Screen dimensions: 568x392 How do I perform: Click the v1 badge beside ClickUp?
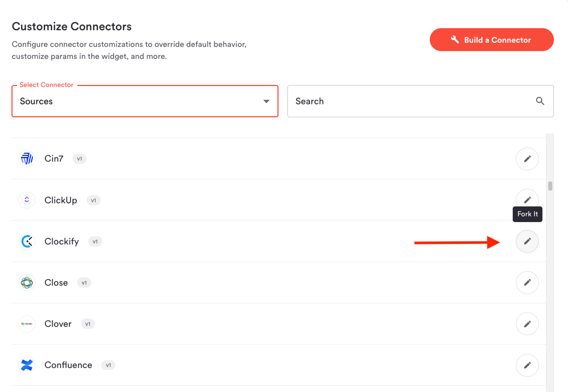coord(93,200)
